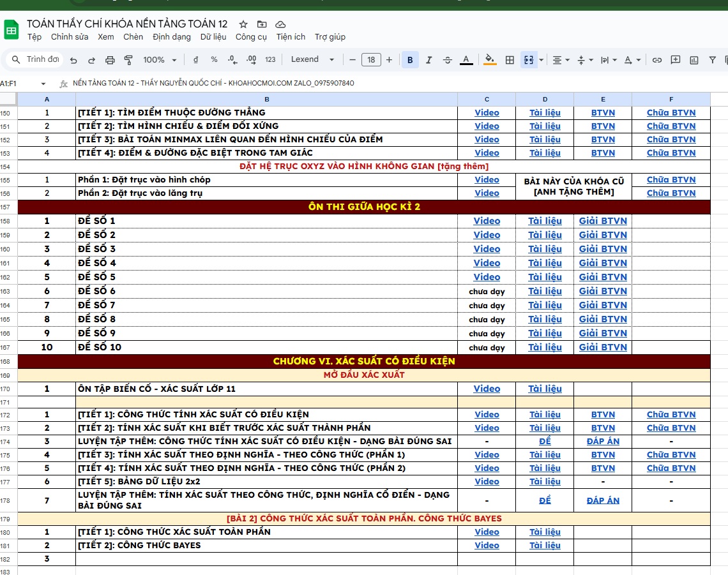Decrease font size with the minus button
Viewport: 728px width, 575px height.
[353, 59]
